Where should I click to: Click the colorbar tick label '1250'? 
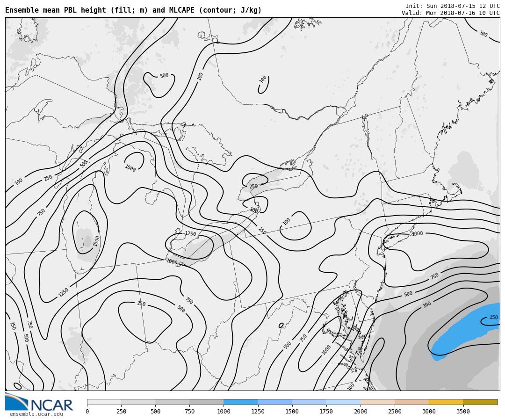258,411
